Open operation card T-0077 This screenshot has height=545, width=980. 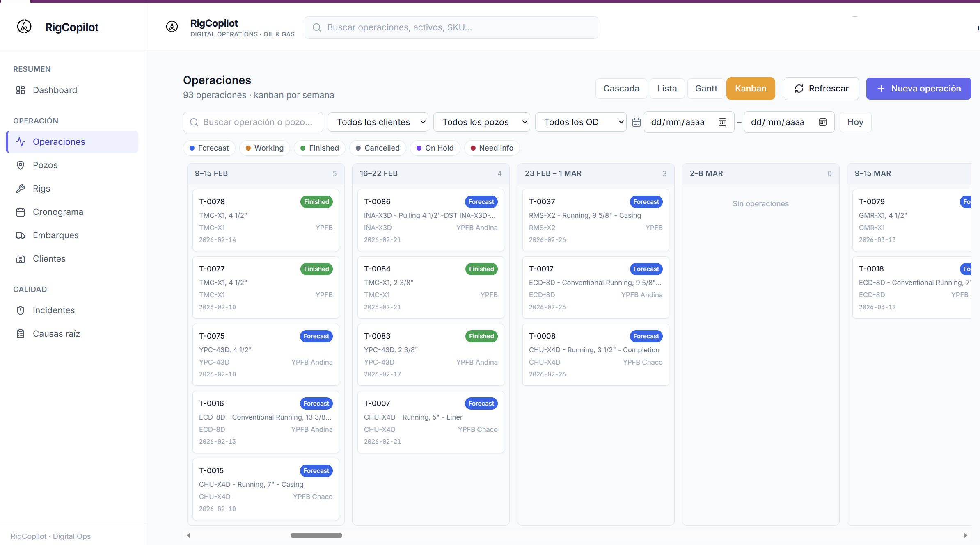pos(266,287)
